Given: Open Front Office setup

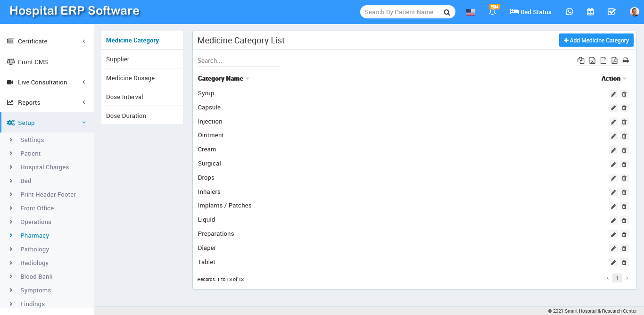Looking at the screenshot, I should tap(37, 208).
